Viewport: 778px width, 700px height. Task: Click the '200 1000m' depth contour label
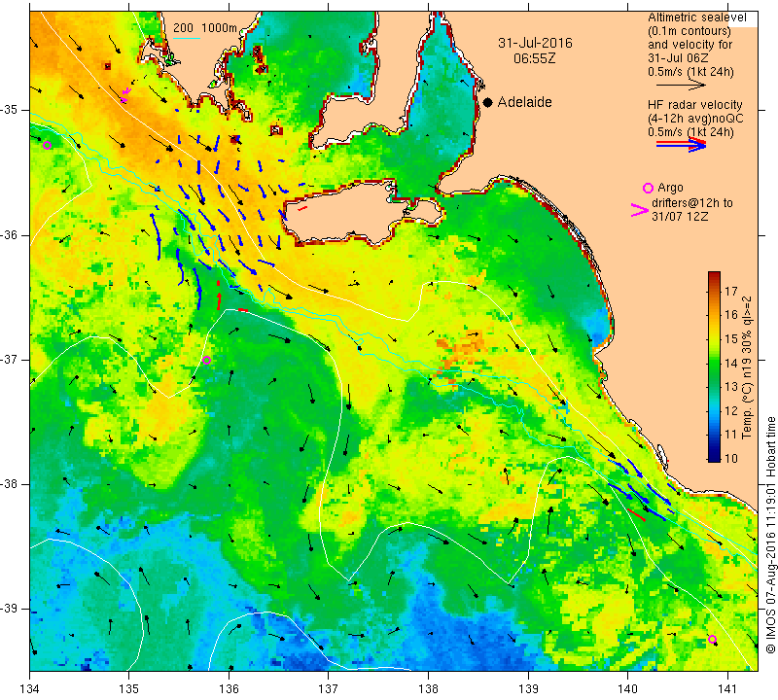coord(205,28)
